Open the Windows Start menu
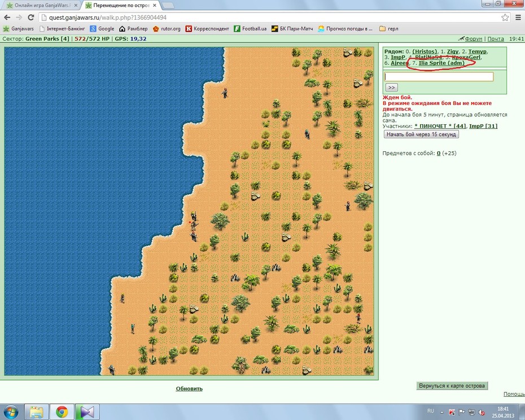 (x=10, y=412)
